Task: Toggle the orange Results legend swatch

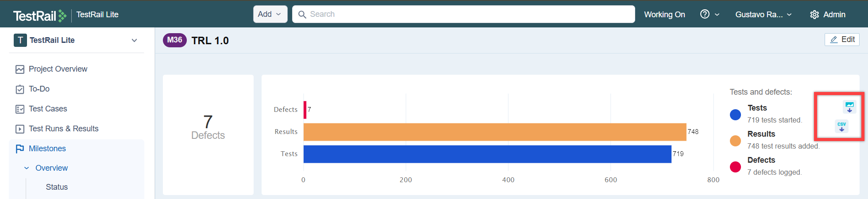Action: pyautogui.click(x=735, y=141)
